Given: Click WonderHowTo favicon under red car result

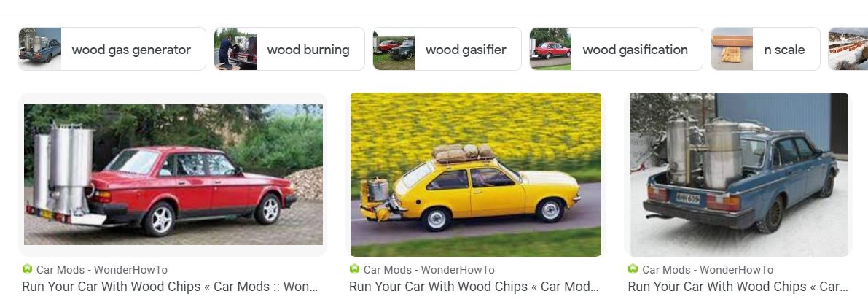Looking at the screenshot, I should 27,269.
